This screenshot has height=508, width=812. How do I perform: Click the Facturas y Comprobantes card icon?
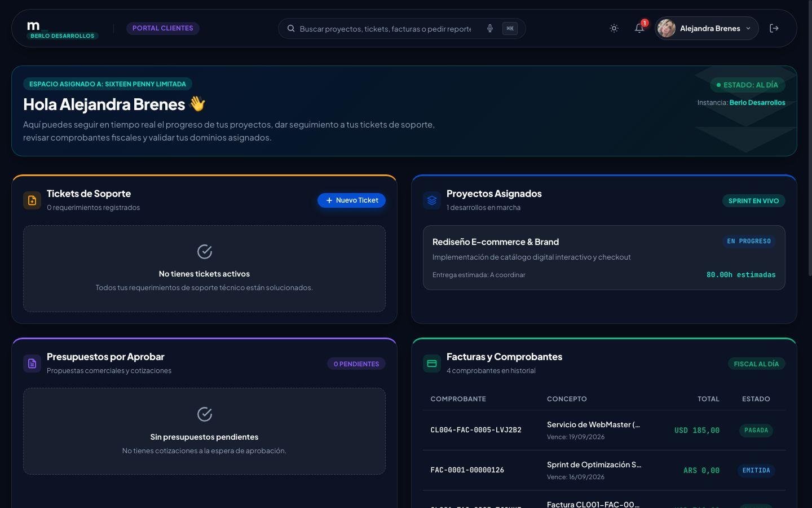coord(432,364)
